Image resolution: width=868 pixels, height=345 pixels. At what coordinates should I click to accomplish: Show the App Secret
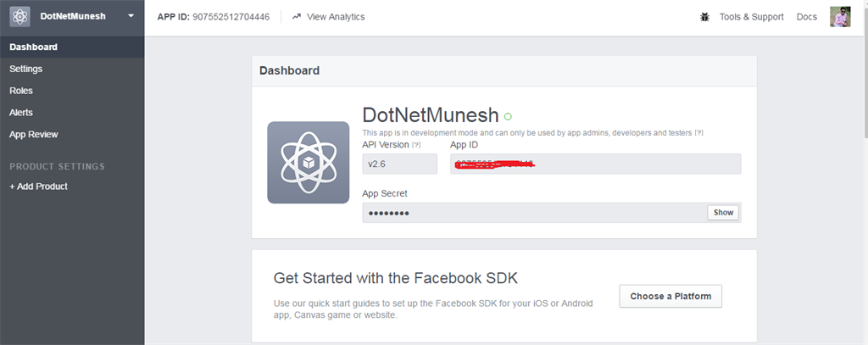723,213
